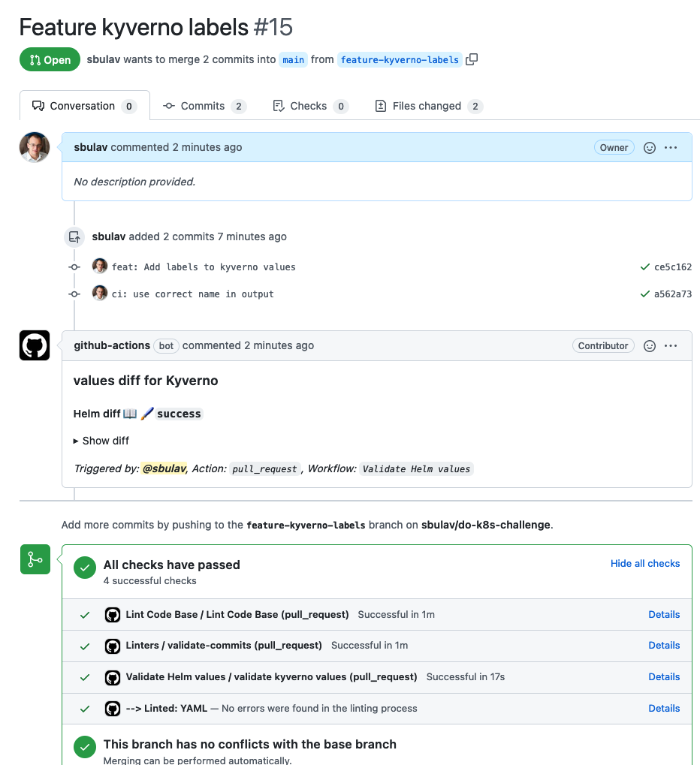Open more options menu on sbulav's comment
This screenshot has height=765, width=700.
coord(671,147)
